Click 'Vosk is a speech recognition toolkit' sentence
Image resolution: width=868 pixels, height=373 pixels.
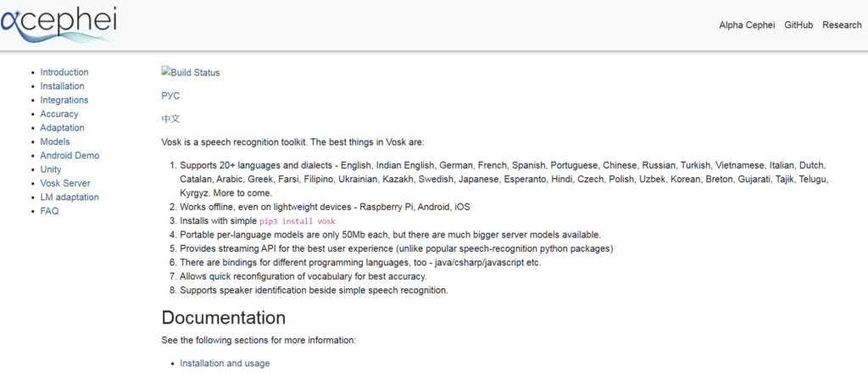[292, 142]
